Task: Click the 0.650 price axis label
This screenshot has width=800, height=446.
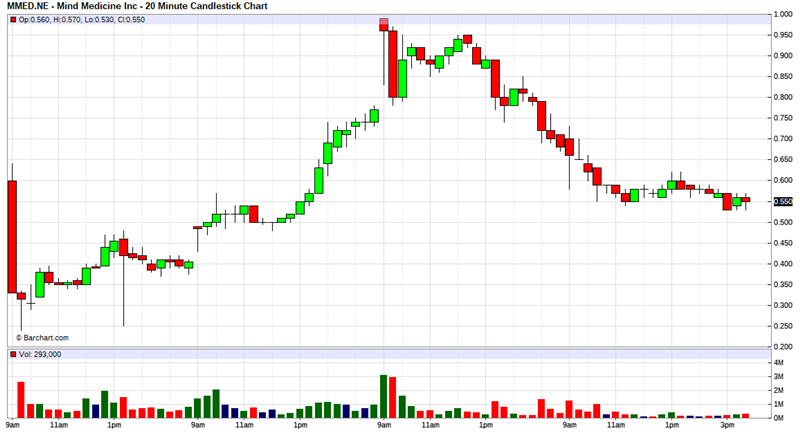Action: (783, 160)
